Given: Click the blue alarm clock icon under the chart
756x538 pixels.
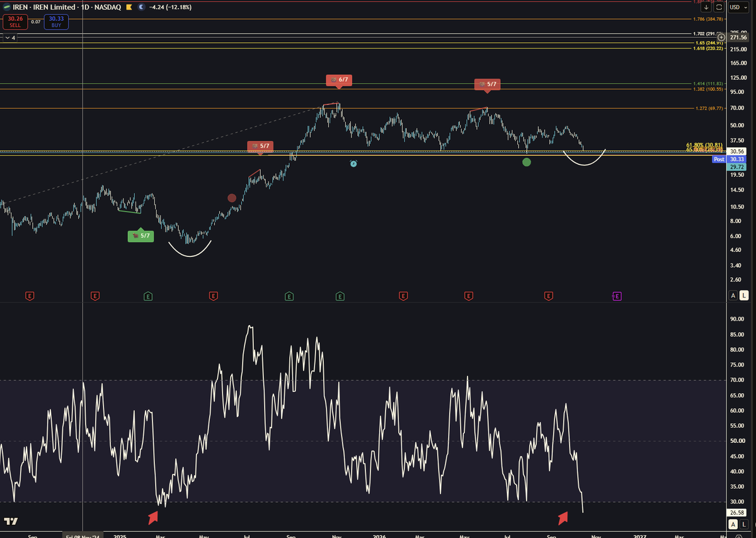Looking at the screenshot, I should (x=353, y=164).
